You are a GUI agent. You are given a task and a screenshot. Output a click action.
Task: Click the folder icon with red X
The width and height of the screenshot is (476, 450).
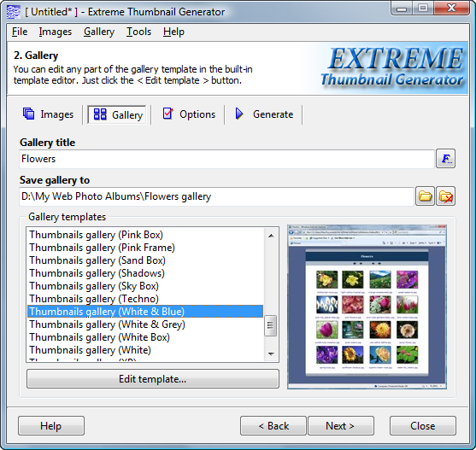click(x=445, y=196)
